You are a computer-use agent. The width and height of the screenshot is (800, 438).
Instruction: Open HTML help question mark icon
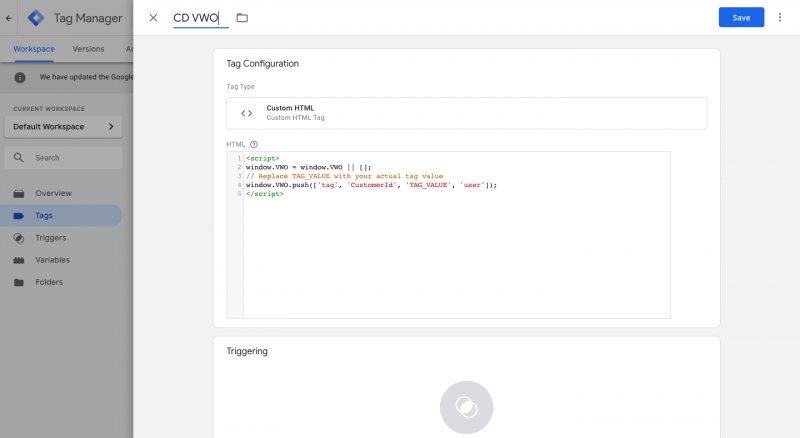pos(254,144)
